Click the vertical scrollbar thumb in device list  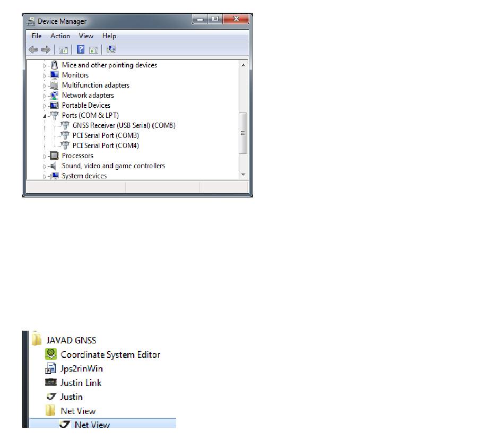(x=243, y=133)
